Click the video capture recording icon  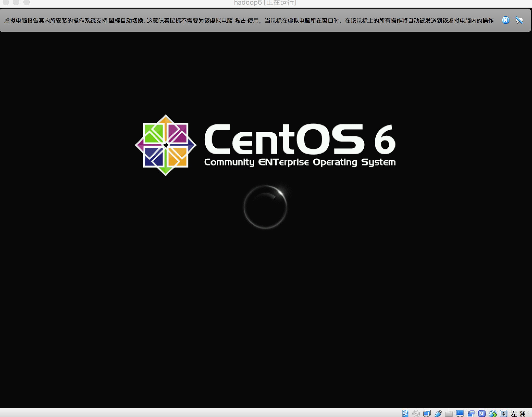pos(471,413)
